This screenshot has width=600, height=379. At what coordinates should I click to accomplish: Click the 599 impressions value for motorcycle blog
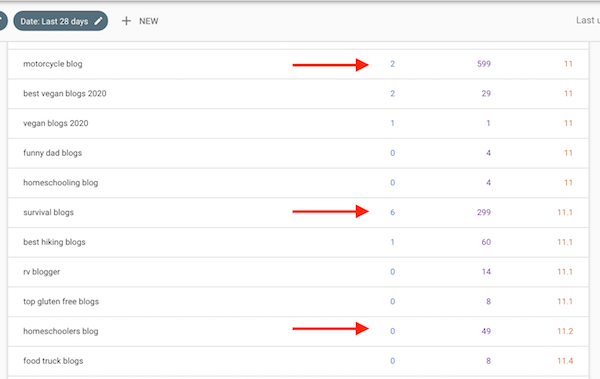[484, 64]
